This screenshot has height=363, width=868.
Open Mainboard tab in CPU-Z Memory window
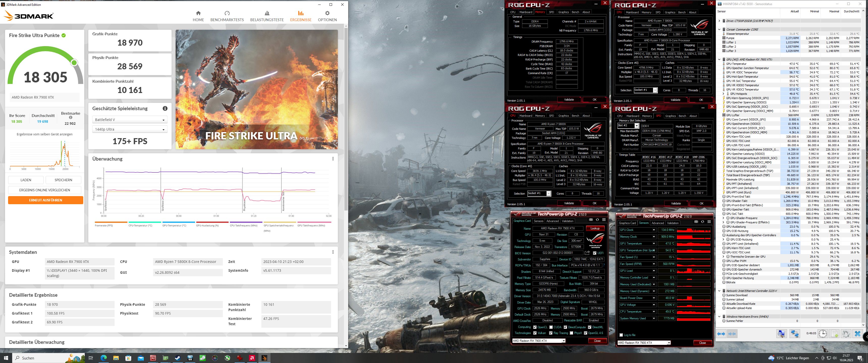pyautogui.click(x=526, y=12)
